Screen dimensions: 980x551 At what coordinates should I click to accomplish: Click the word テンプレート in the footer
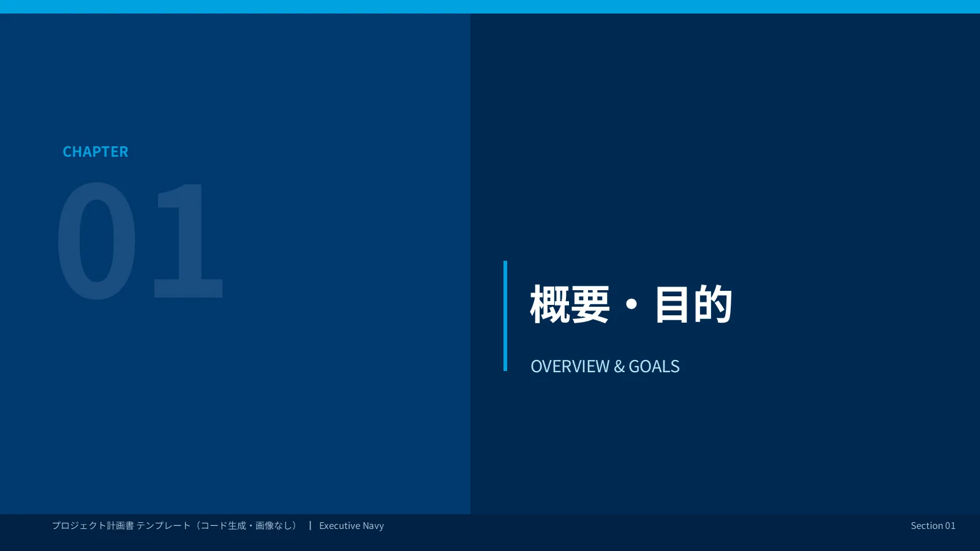(x=164, y=525)
